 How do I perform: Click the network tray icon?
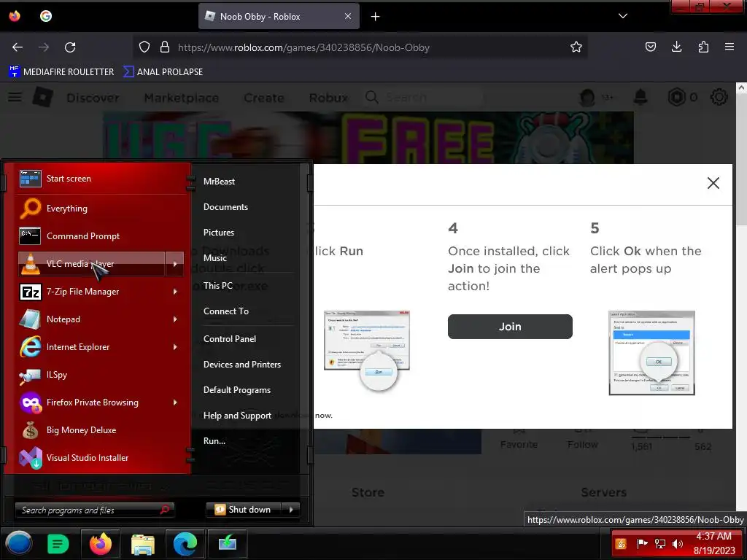click(x=659, y=544)
